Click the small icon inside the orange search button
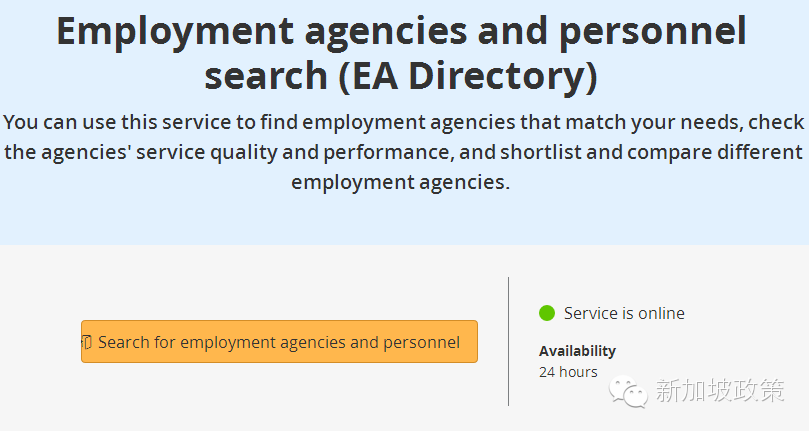The width and height of the screenshot is (809, 431). 87,342
